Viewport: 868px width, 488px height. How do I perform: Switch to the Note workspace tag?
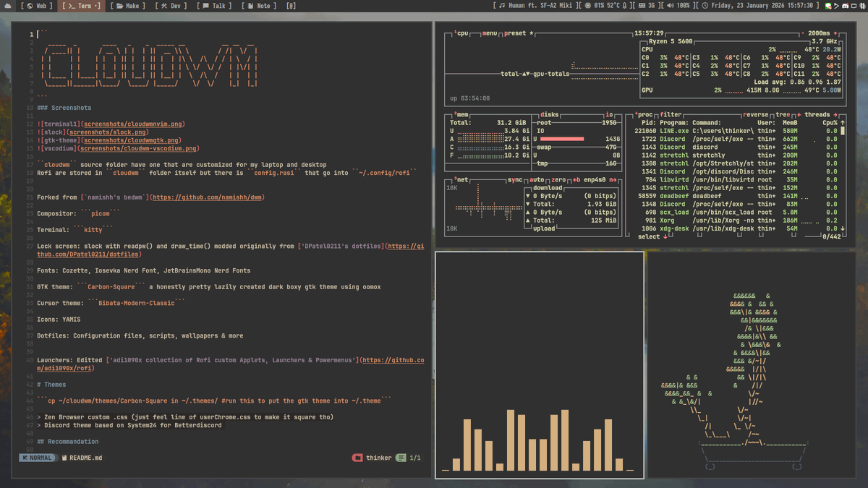tap(260, 6)
